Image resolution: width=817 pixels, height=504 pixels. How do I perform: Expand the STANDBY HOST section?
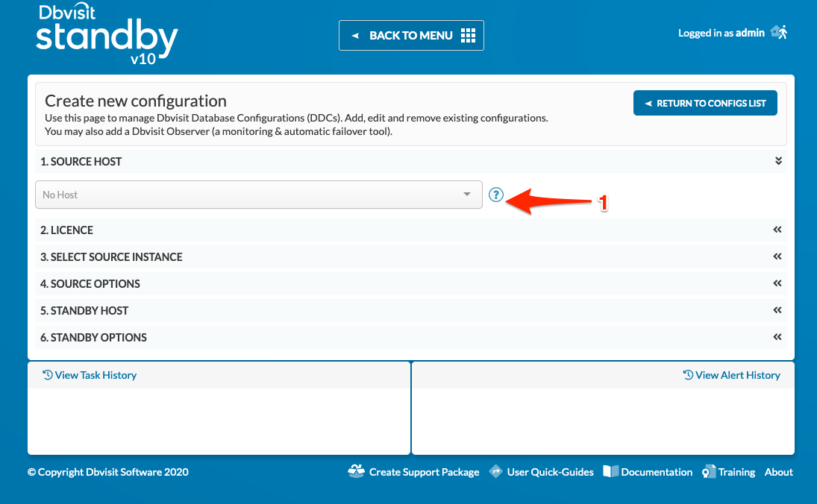click(777, 310)
